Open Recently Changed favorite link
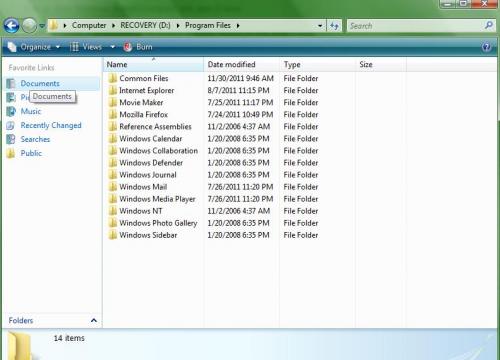The image size is (500, 360). pos(51,125)
